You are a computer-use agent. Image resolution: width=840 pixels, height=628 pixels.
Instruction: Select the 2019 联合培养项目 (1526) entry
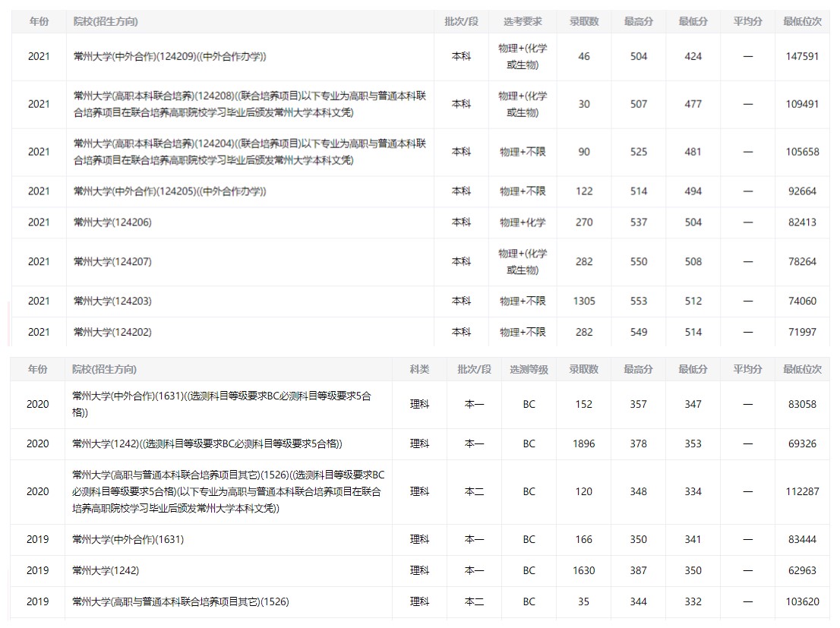coord(180,602)
